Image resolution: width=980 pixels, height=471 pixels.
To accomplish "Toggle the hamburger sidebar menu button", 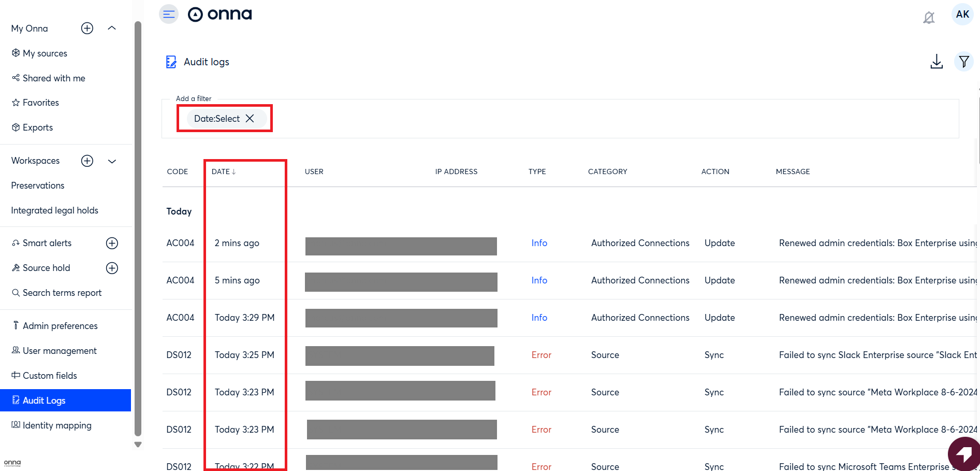I will [x=169, y=14].
